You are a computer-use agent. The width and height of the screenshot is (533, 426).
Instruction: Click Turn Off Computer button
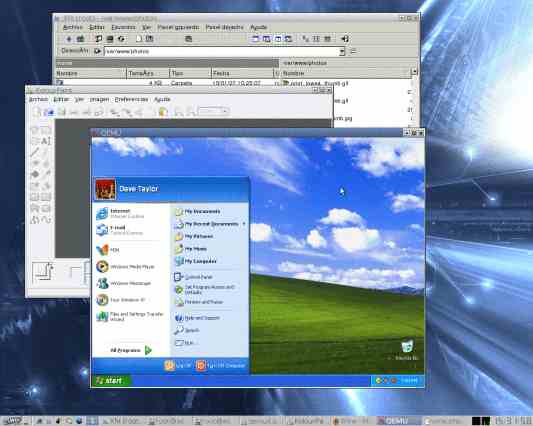221,365
